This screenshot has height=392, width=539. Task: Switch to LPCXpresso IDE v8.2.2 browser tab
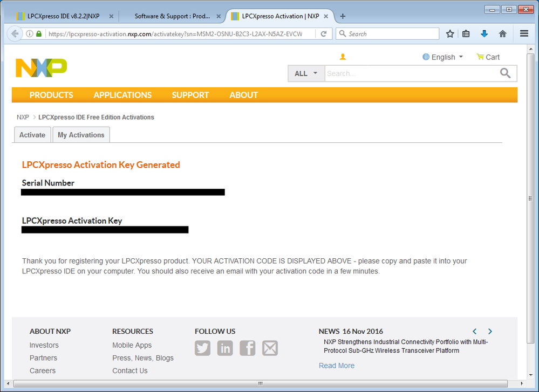click(64, 16)
